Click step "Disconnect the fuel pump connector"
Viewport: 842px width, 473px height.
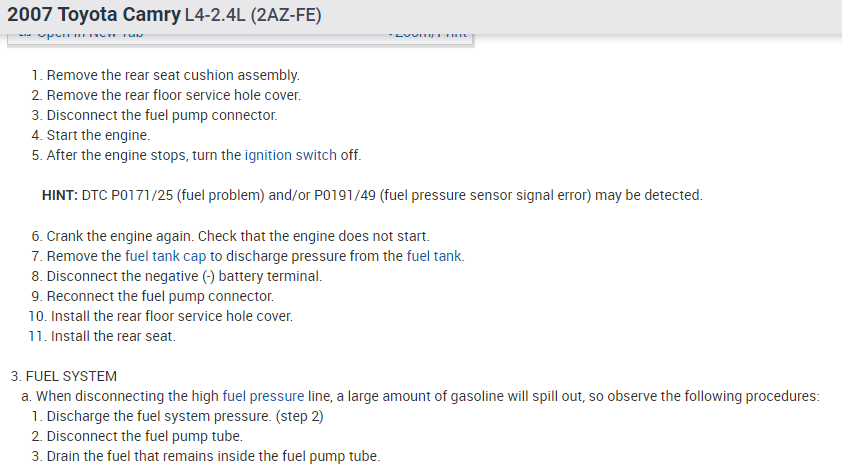161,115
